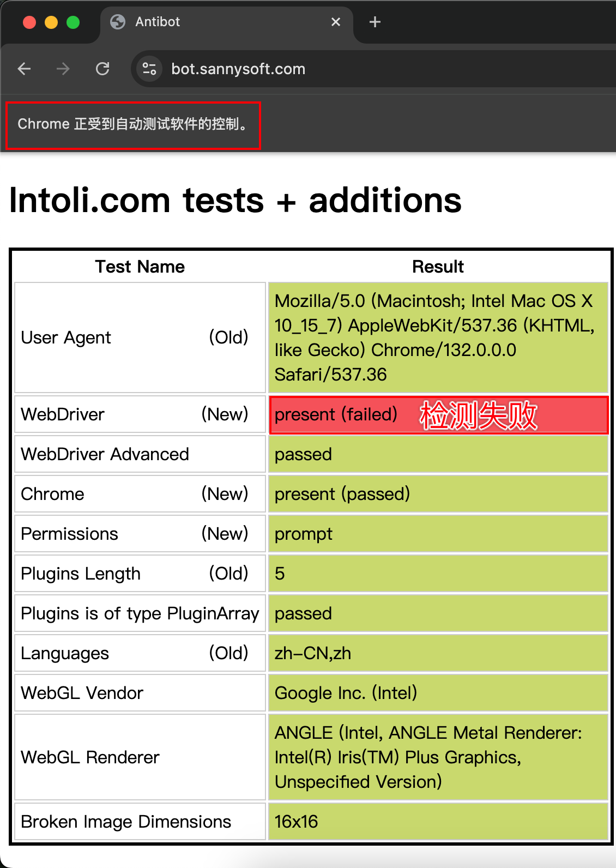The image size is (616, 868).
Task: Click the Chrome automated test software notice
Action: point(132,124)
